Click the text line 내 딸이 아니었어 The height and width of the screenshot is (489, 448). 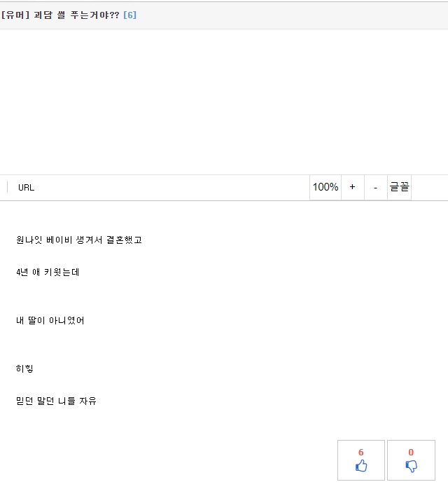tap(50, 321)
